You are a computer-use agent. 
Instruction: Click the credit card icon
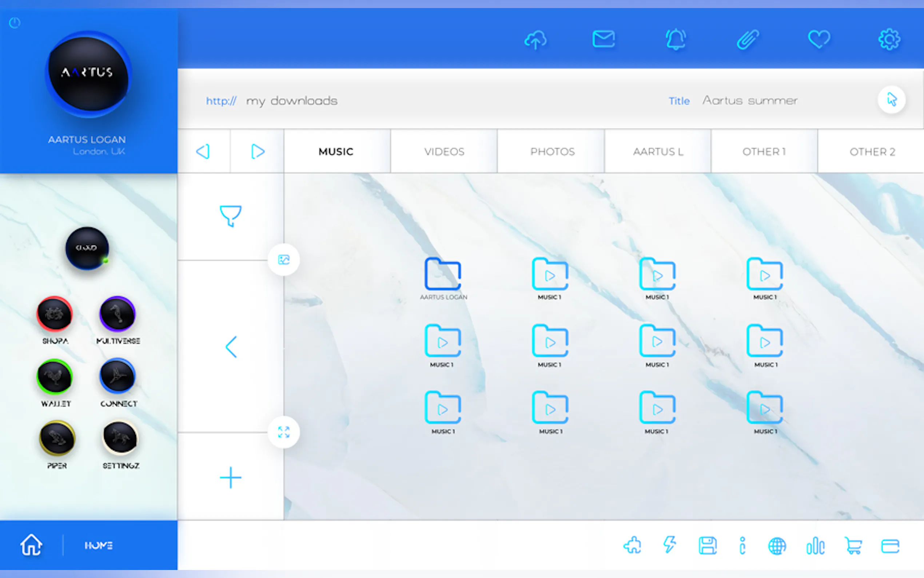890,546
